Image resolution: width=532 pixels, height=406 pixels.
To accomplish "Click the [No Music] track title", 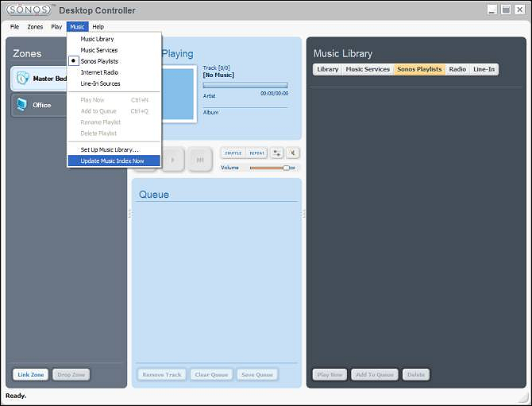I will (x=218, y=75).
